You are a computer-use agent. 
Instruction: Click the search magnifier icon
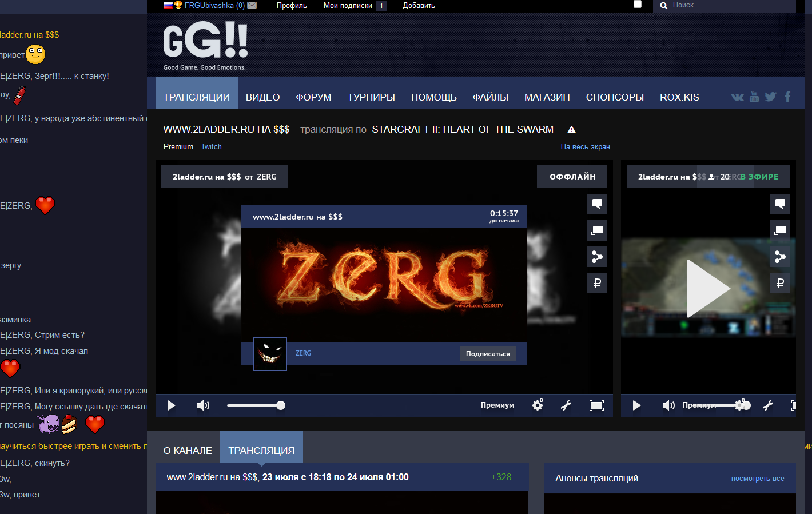point(664,6)
